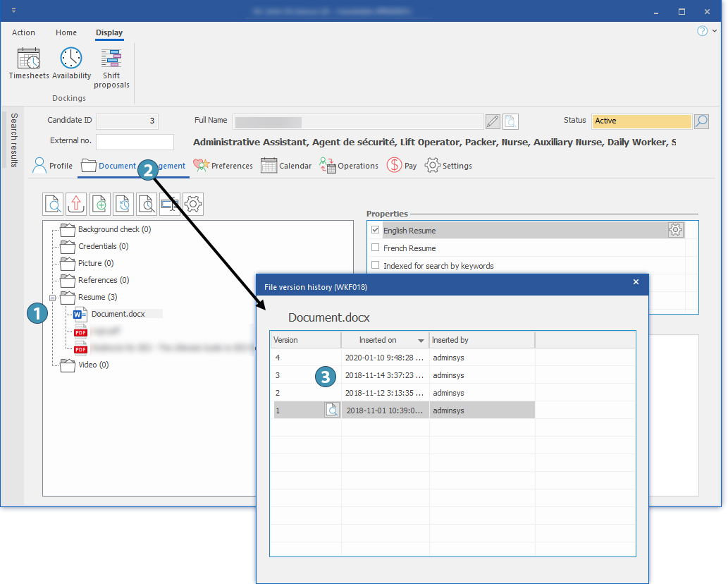Screen dimensions: 728x584
Task: Enable Indexed for search by keywords
Action: tap(376, 266)
